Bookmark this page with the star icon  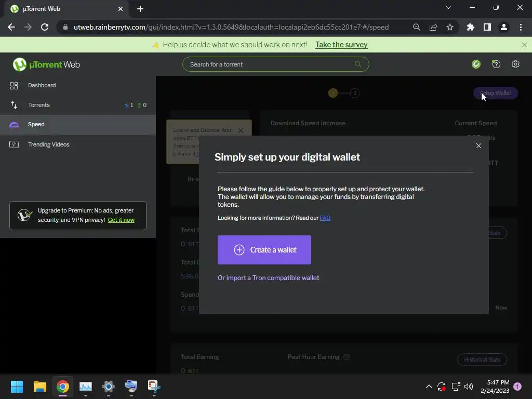click(449, 27)
